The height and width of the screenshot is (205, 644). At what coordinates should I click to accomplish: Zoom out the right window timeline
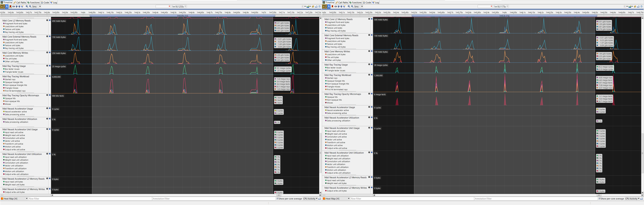tap(352, 7)
